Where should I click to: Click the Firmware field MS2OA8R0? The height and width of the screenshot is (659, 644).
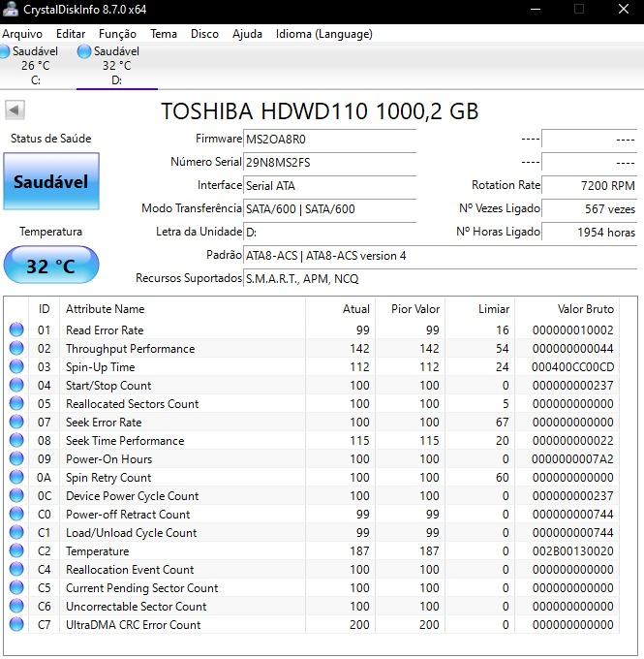[330, 140]
